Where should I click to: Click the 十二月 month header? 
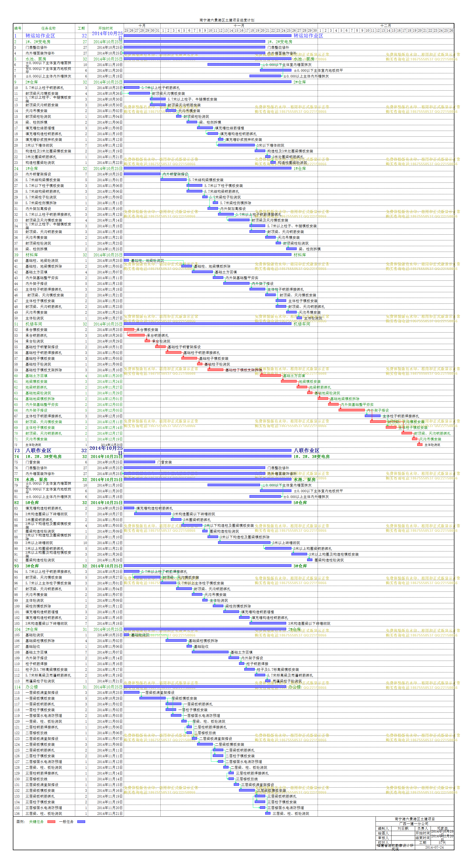pyautogui.click(x=386, y=26)
